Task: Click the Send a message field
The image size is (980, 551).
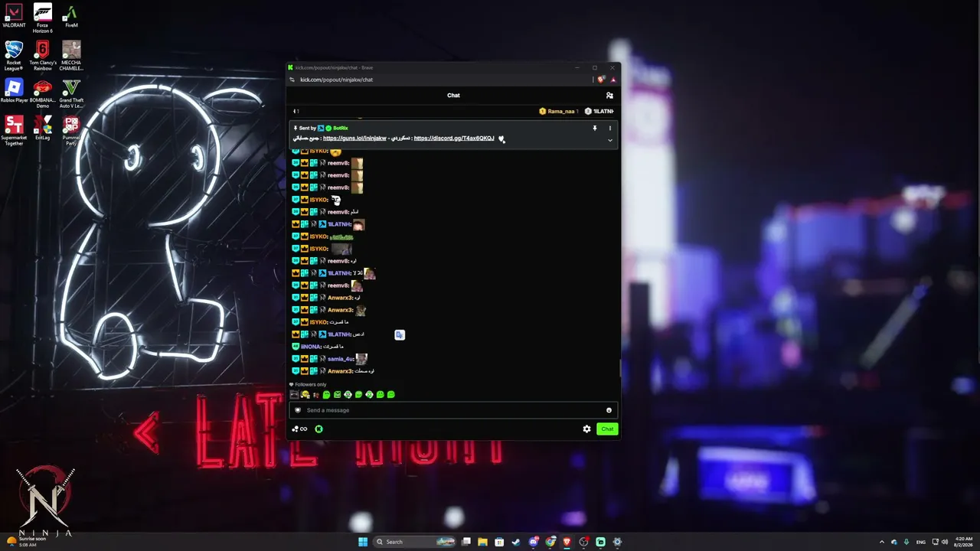Action: tap(453, 410)
